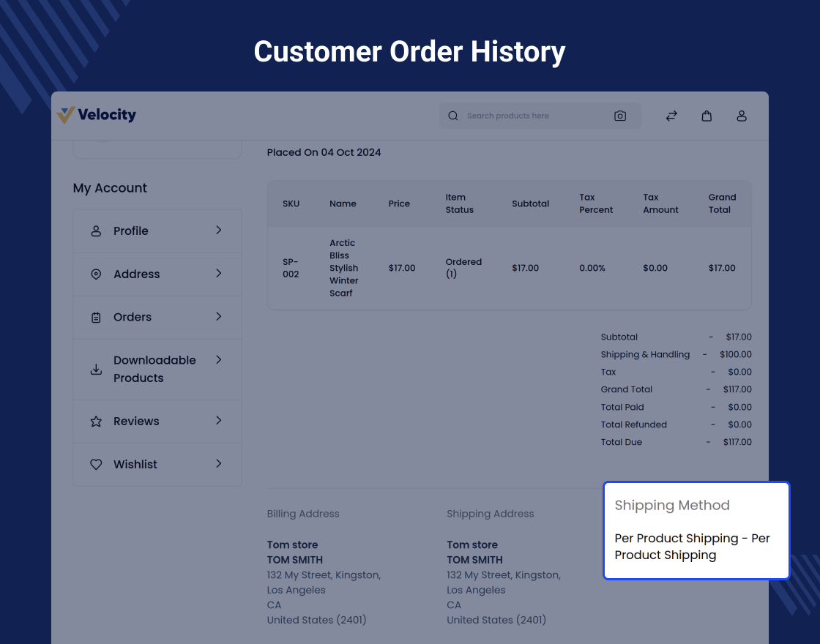Open Wishlist in My Account menu

[x=157, y=465]
